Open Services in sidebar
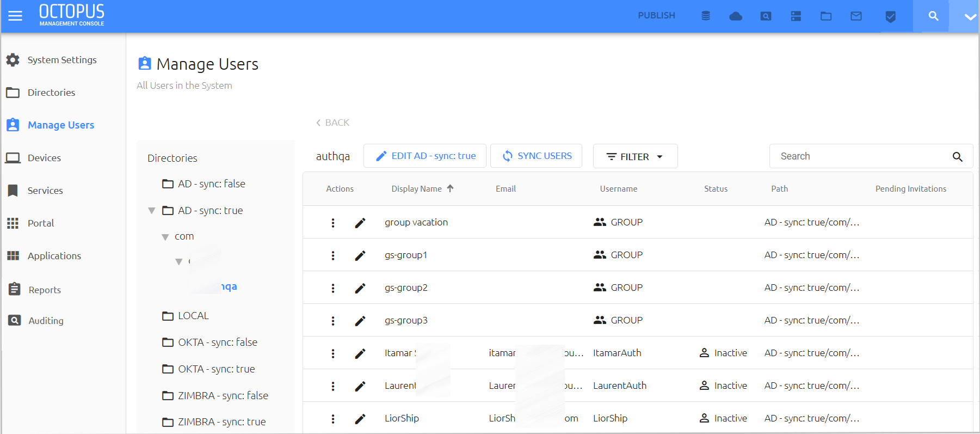This screenshot has width=980, height=434. [x=35, y=191]
